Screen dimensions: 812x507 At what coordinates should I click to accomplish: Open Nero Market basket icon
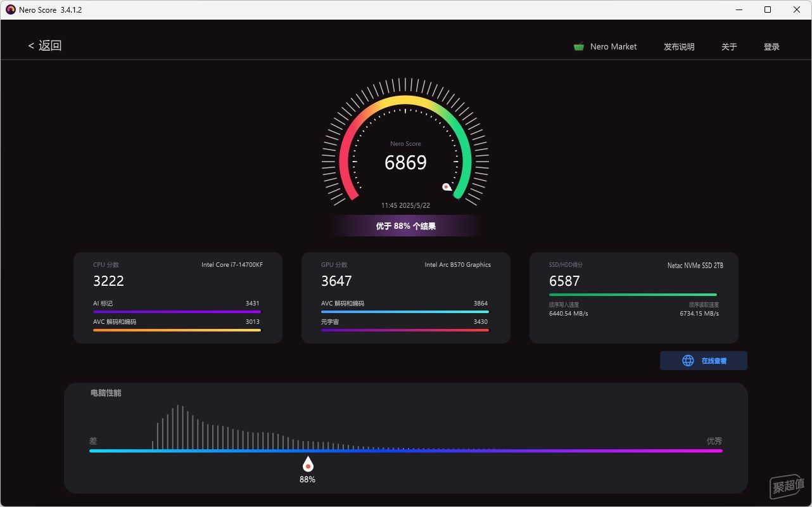579,46
